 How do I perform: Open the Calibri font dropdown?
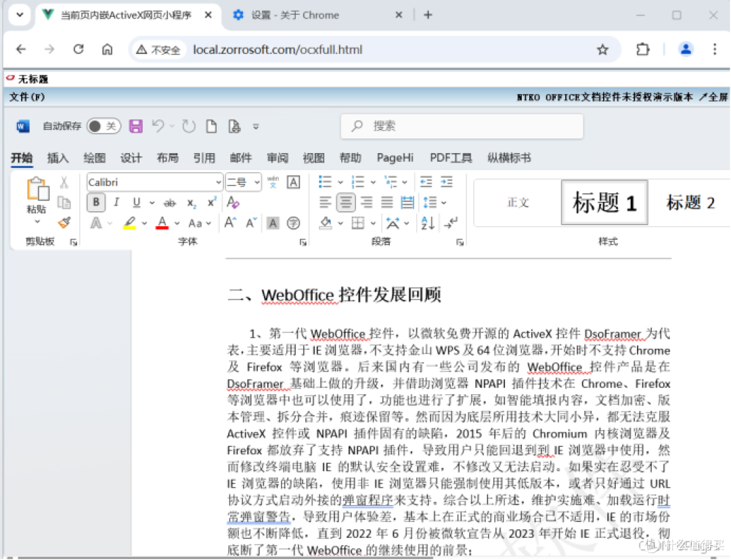[219, 183]
